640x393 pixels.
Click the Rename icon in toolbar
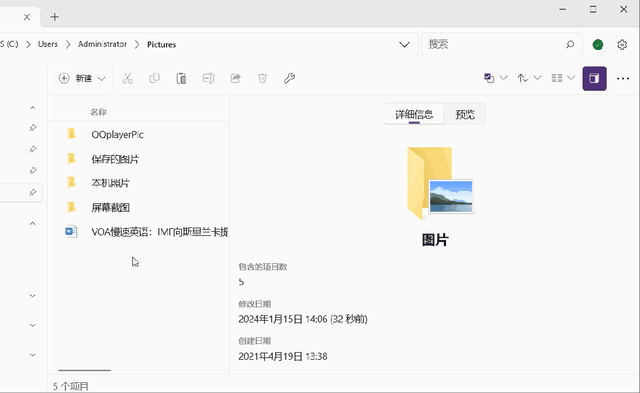[x=208, y=78]
